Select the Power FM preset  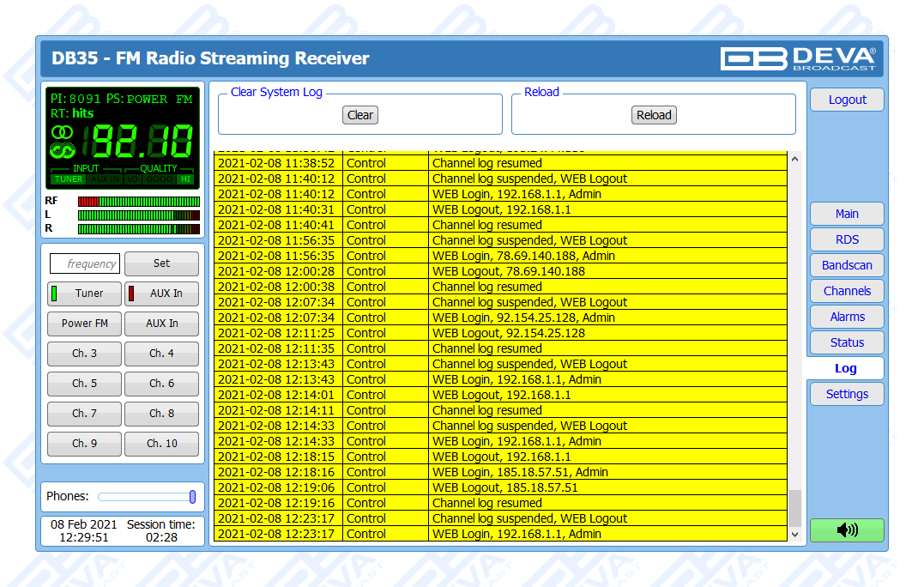[x=84, y=324]
